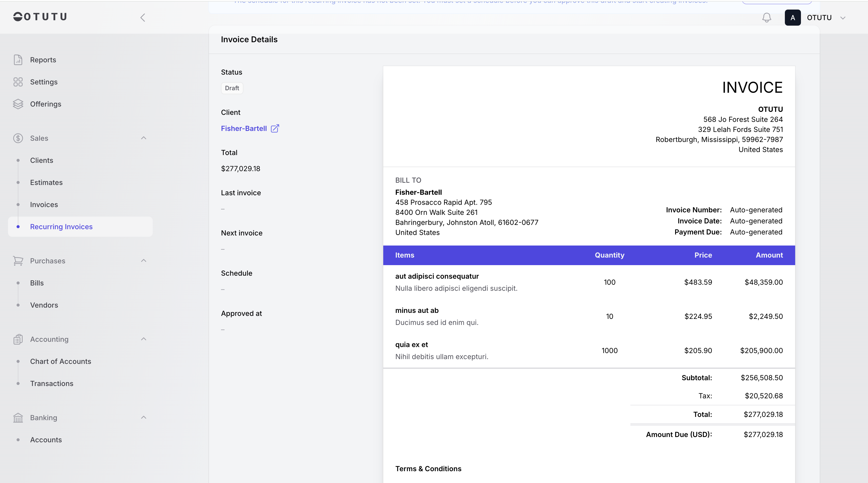The height and width of the screenshot is (483, 868).
Task: Click the Purchases cart icon
Action: point(18,261)
